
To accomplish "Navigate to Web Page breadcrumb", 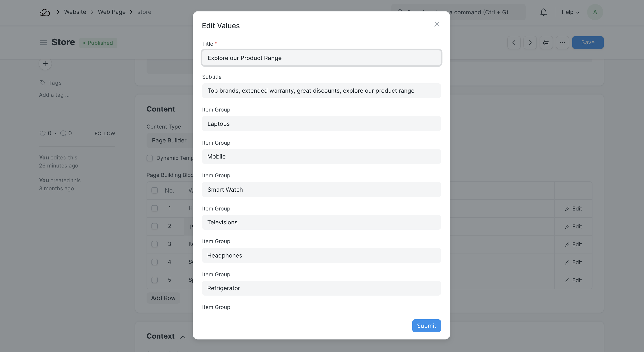I will click(112, 12).
